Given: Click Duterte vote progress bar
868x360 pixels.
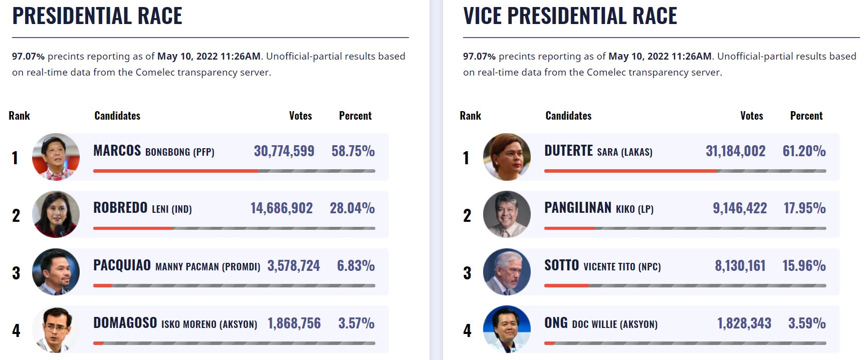Looking at the screenshot, I should click(685, 171).
